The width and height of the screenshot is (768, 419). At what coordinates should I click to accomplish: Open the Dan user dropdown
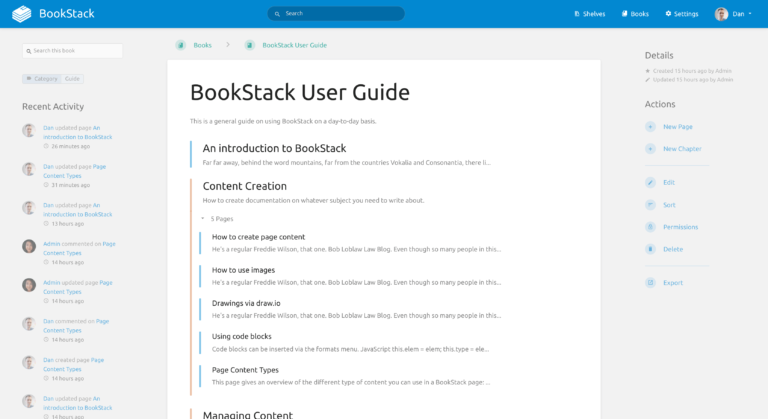[733, 14]
